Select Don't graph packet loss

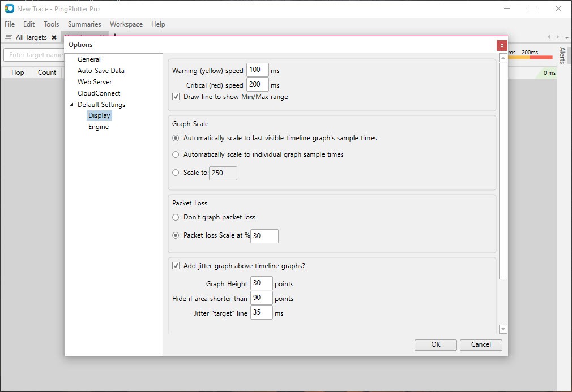point(176,217)
